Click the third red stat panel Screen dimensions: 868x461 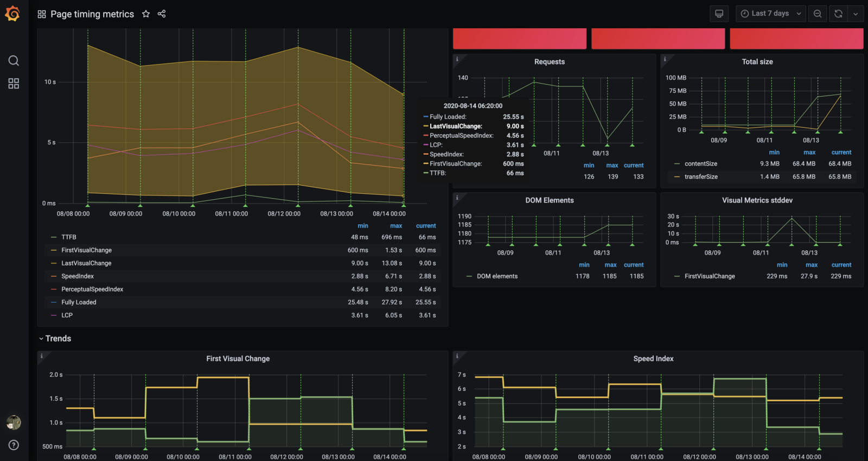[x=796, y=39]
